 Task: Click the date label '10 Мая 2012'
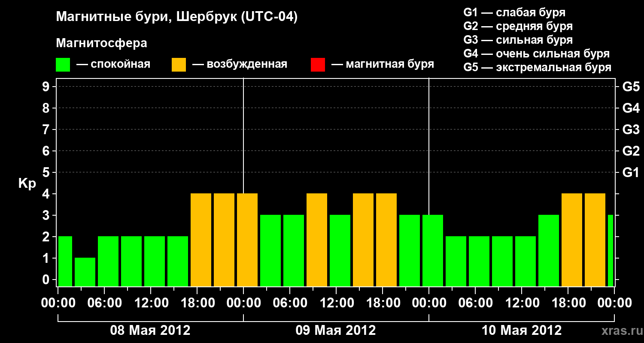521,330
